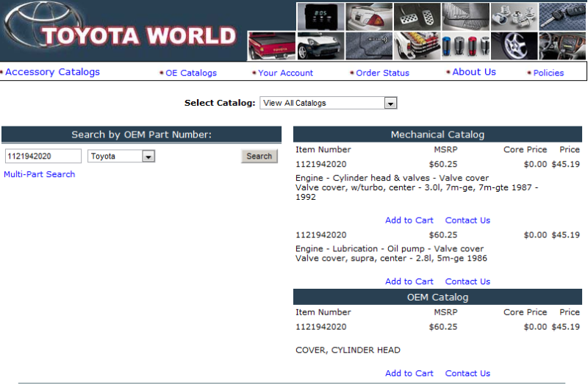Click 'Valve cover, supra, center - 2.8l, 5m-ge 1986'

(391, 259)
